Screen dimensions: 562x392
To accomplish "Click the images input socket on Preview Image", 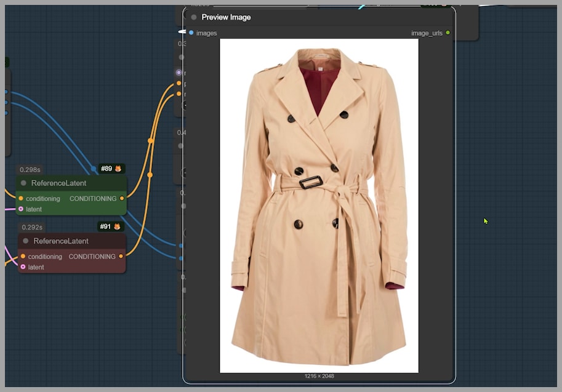I will pos(191,33).
